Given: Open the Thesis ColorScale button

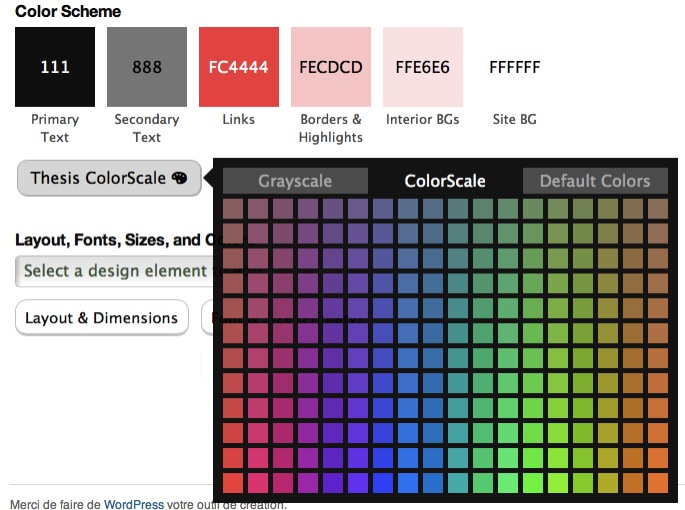Looking at the screenshot, I should pos(108,178).
